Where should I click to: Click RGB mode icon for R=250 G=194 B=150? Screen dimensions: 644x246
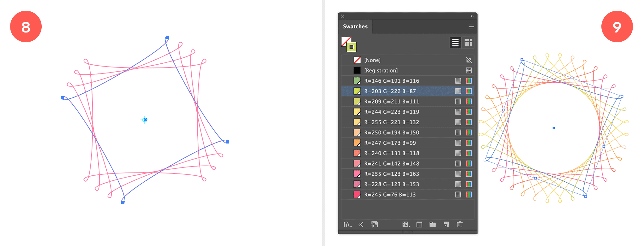(469, 132)
